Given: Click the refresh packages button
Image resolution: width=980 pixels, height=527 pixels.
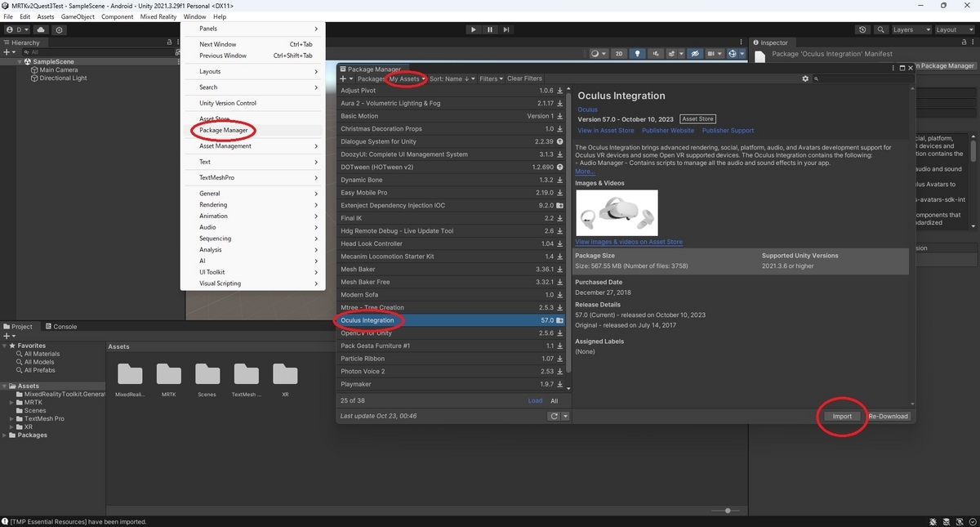Looking at the screenshot, I should point(554,416).
